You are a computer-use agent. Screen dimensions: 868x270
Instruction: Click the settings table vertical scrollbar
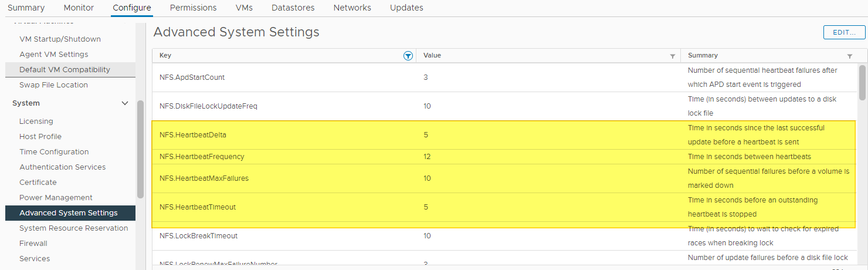(862, 82)
